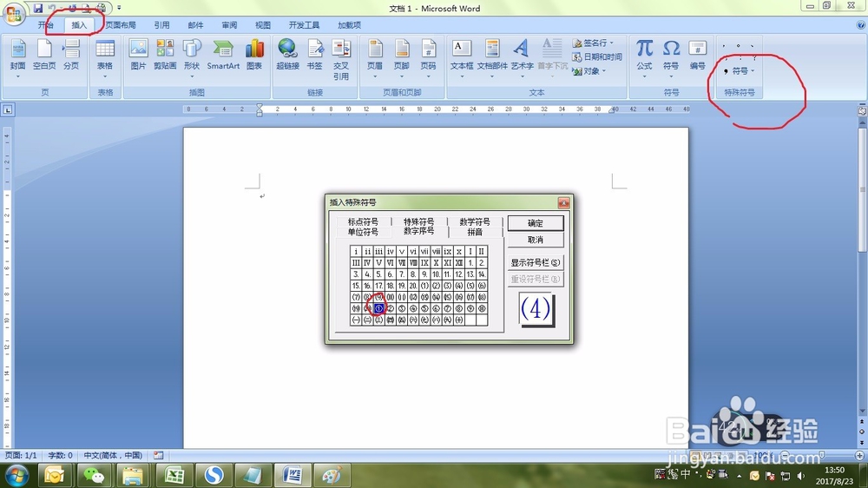868x488 pixels.
Task: Click the ruler tab selector button
Action: 8,109
